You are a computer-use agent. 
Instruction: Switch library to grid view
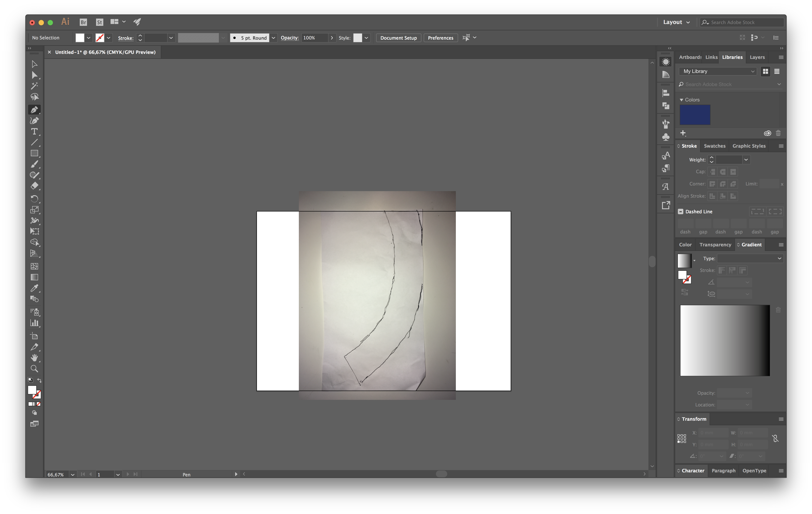(x=766, y=71)
